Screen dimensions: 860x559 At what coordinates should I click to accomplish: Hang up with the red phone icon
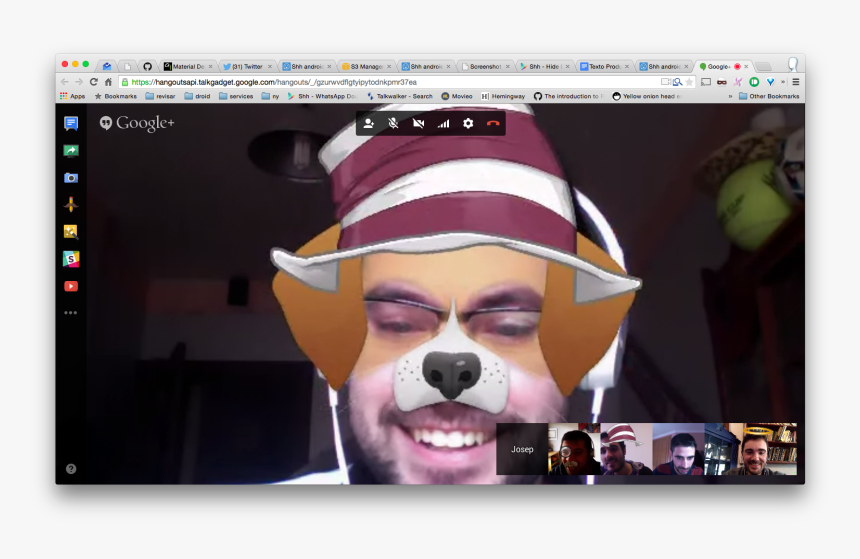click(493, 124)
